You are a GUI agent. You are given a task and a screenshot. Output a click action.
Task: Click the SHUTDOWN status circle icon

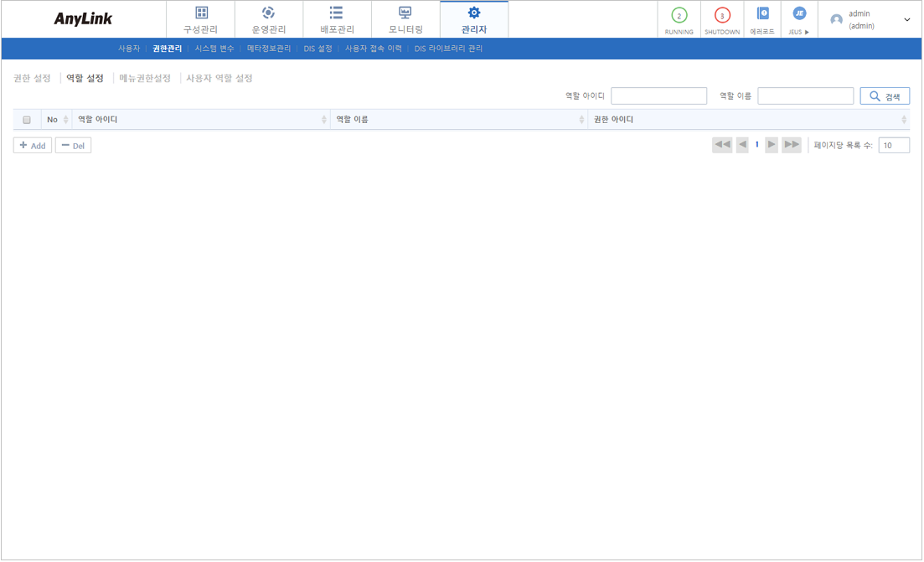tap(722, 16)
